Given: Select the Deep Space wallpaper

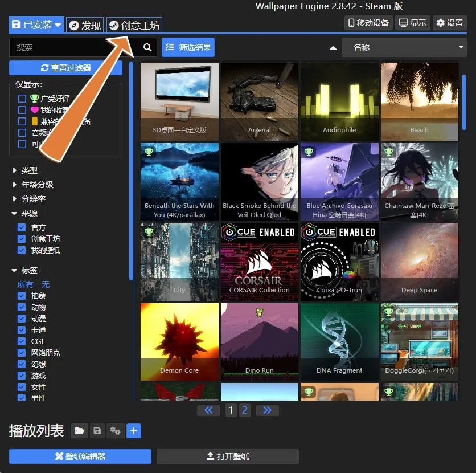Looking at the screenshot, I should coord(420,262).
